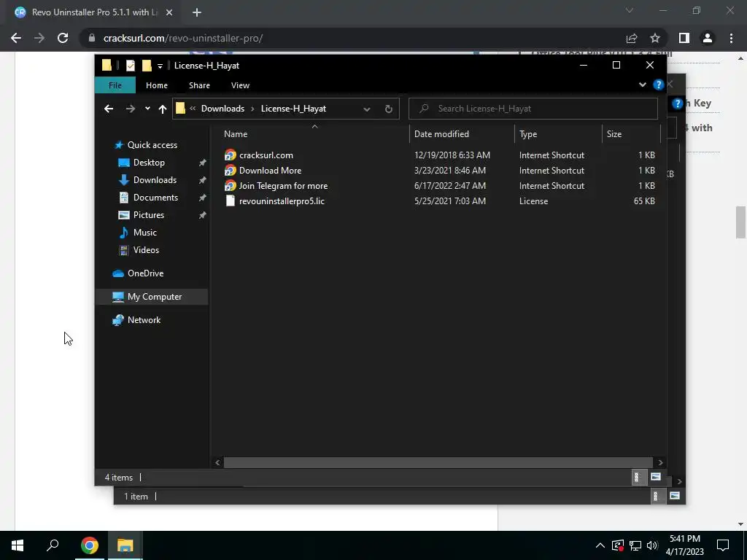Open the notification center
Screen dimensions: 747x560
coord(723,545)
